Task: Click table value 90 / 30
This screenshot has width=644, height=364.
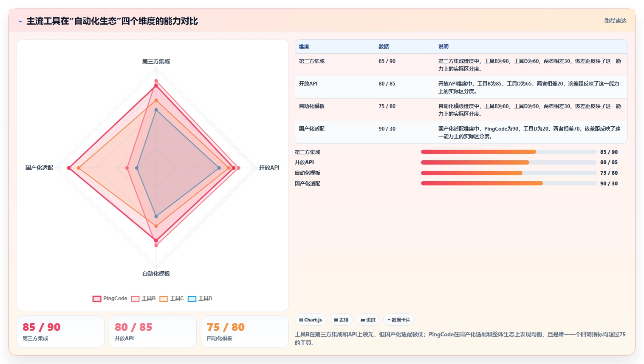Action: [x=387, y=129]
